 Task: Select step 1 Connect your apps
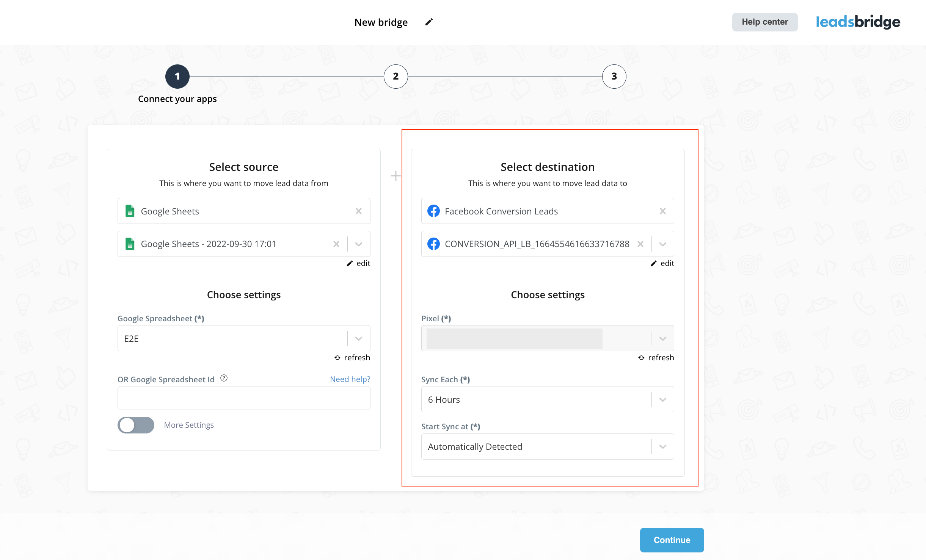click(177, 77)
